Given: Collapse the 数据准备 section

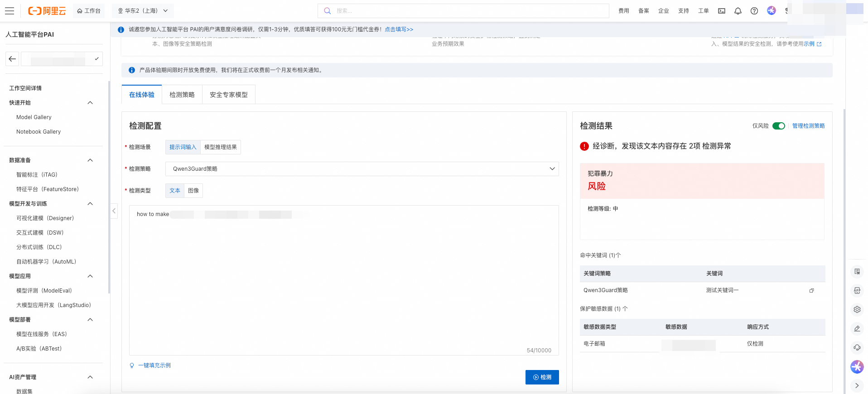Looking at the screenshot, I should pyautogui.click(x=90, y=160).
